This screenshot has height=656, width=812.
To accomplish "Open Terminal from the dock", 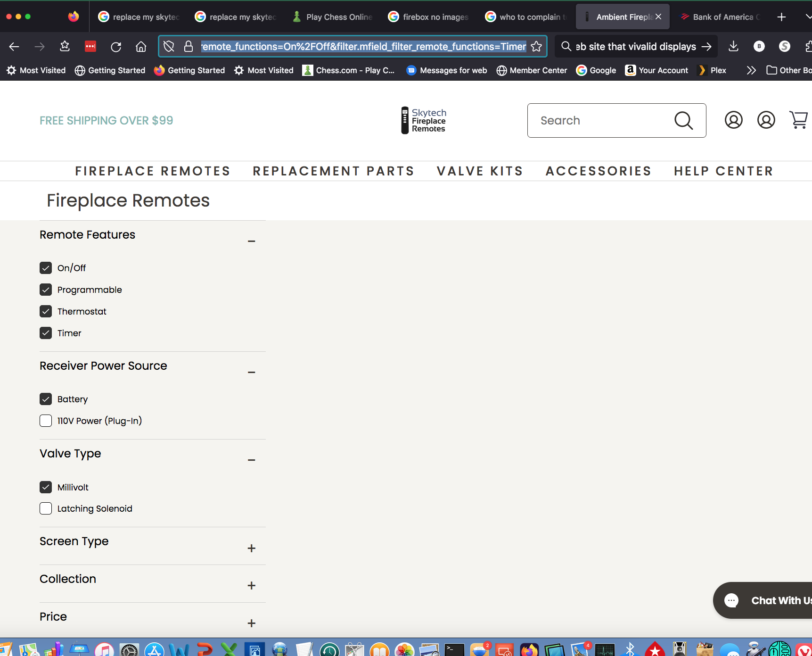I will 455,650.
